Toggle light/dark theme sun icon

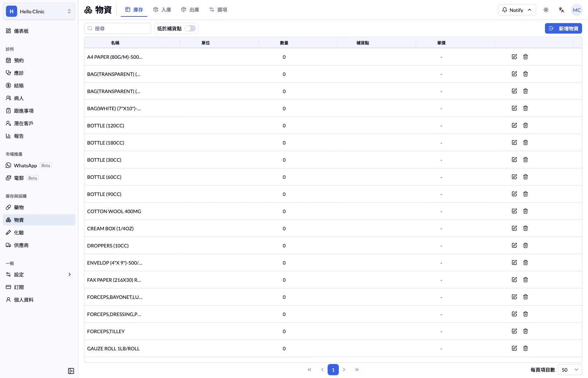[x=546, y=10]
